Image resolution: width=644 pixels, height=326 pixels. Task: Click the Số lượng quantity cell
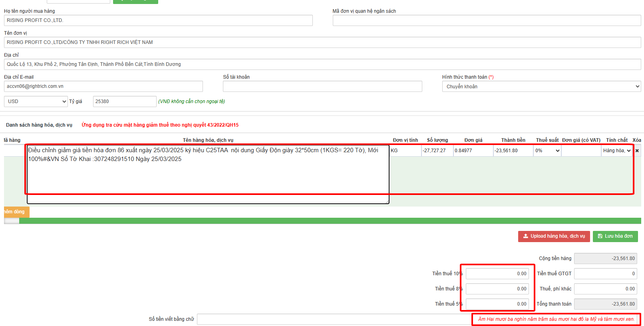437,151
